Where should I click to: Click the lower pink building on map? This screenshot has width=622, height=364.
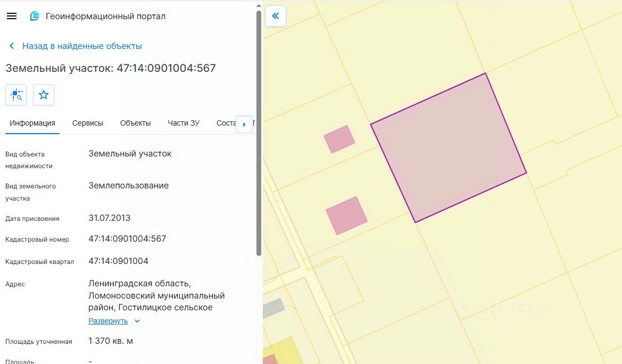coord(347,216)
